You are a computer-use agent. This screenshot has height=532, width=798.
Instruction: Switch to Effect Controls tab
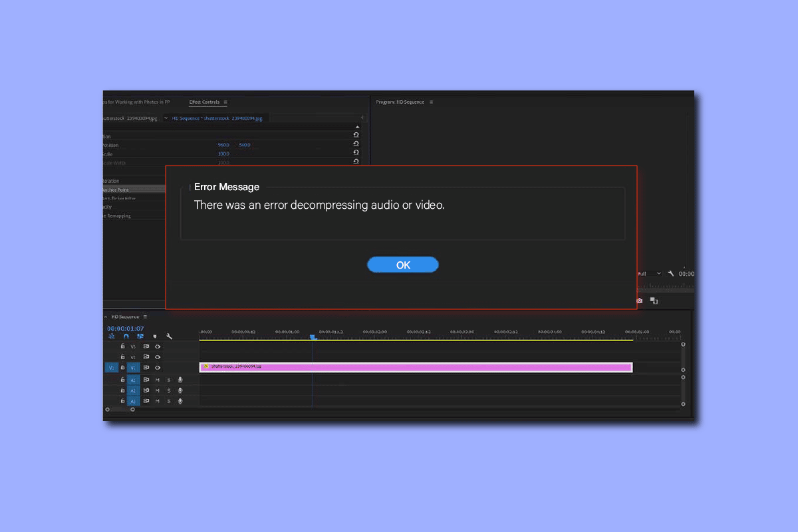[203, 102]
